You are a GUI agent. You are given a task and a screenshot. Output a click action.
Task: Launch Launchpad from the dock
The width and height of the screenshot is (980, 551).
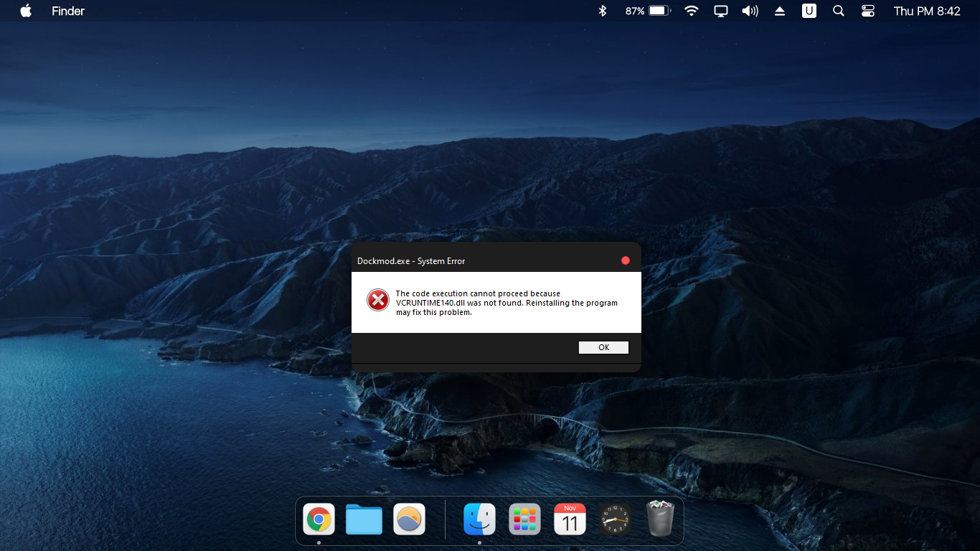click(524, 519)
